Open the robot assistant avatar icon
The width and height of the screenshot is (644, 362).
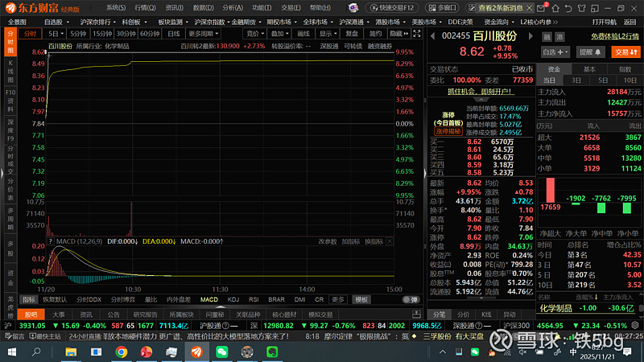point(353,8)
